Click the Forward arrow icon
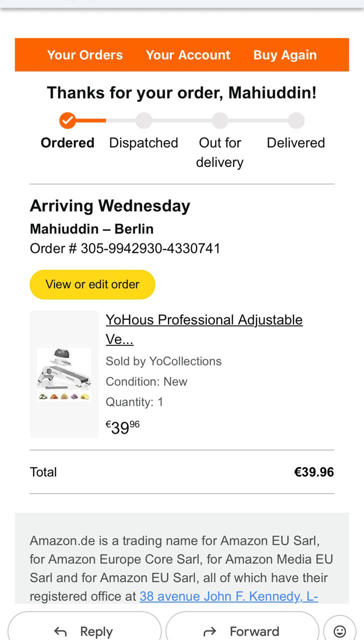 coord(210,631)
